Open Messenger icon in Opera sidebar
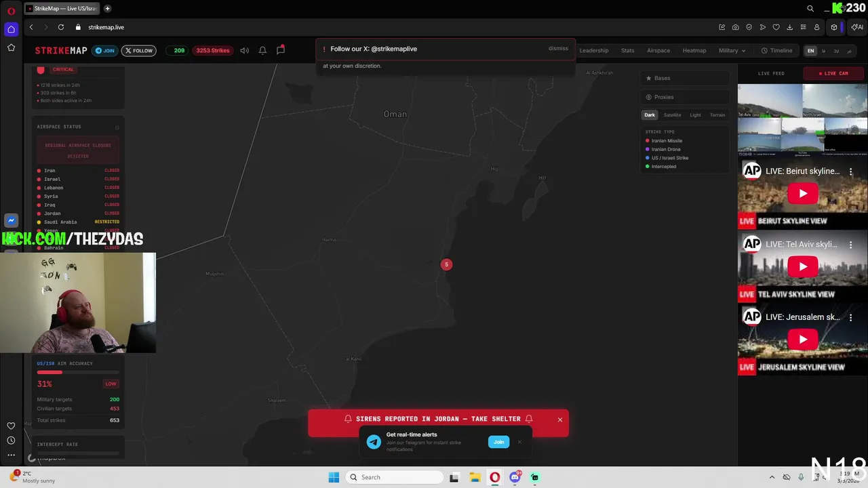Screen dimensions: 868x488 pos(11,220)
